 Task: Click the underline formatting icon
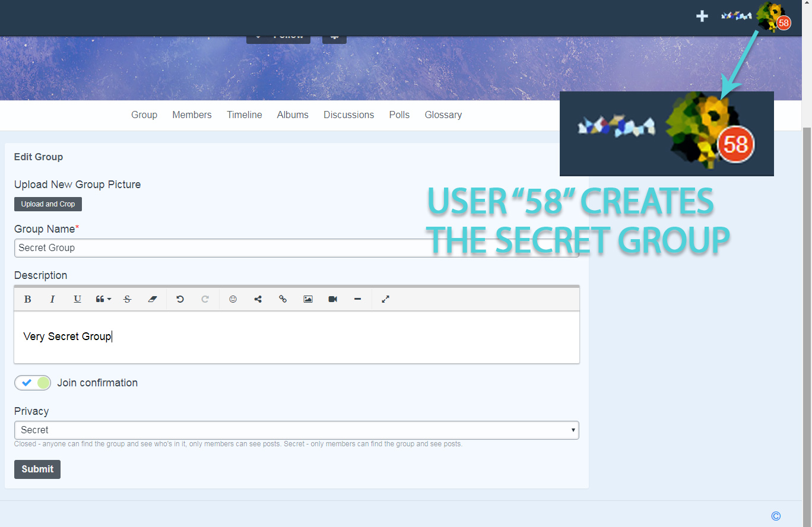click(x=77, y=299)
